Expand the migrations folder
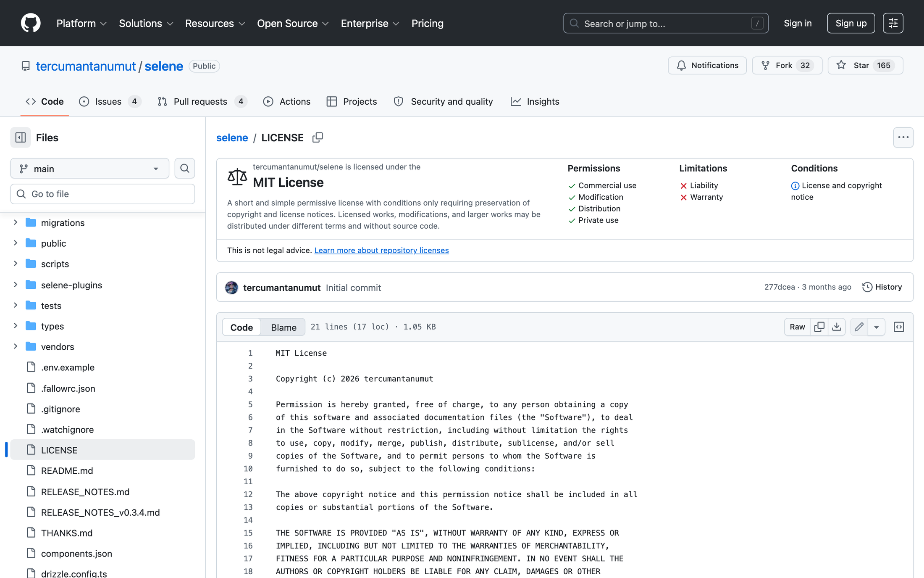Viewport: 924px width, 578px height. pyautogui.click(x=16, y=222)
